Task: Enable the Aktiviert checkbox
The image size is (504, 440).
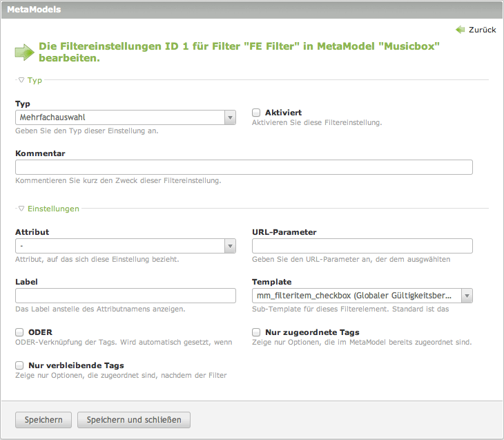Action: pos(256,113)
